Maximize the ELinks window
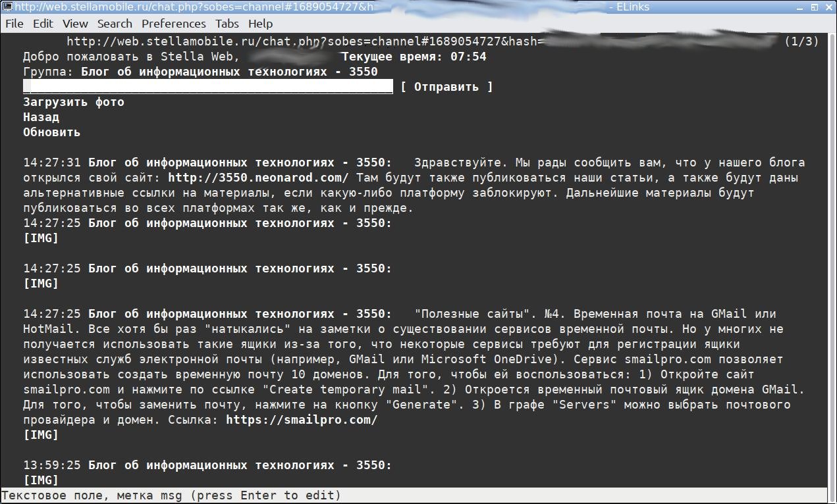This screenshot has height=504, width=837. coord(814,7)
